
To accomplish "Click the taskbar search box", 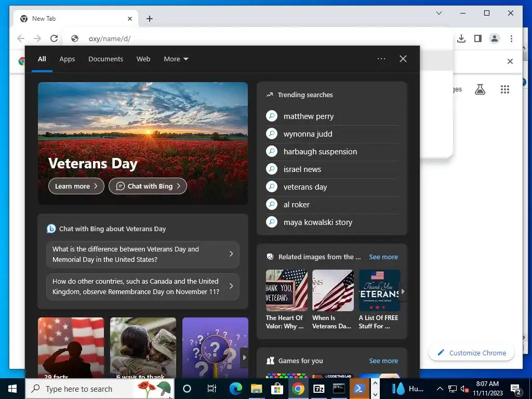I will coord(100,389).
